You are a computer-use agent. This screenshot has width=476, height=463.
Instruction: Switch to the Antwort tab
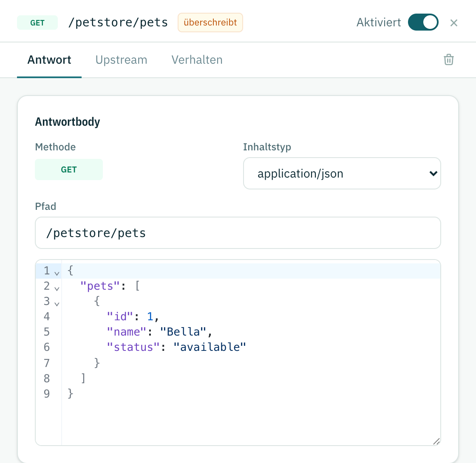pyautogui.click(x=49, y=60)
